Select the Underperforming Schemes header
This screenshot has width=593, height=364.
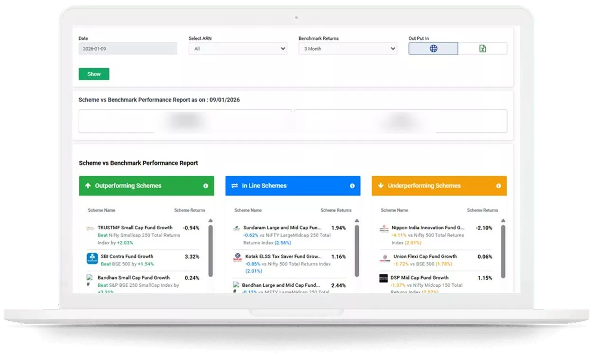(424, 186)
